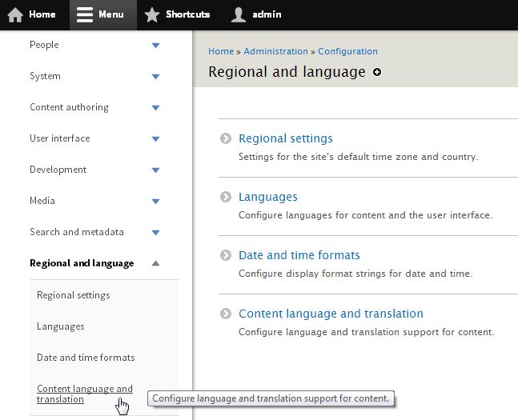Open the Regional settings heading link
Viewport: 518px width, 420px height.
286,138
